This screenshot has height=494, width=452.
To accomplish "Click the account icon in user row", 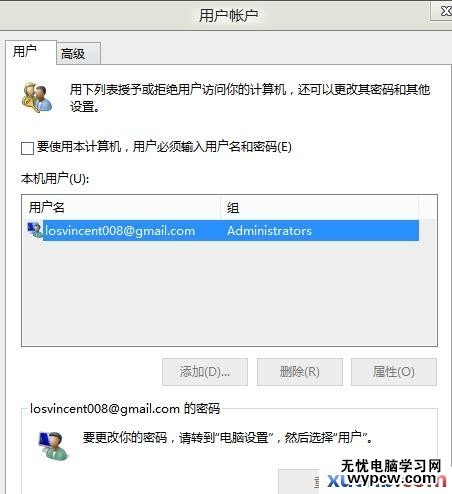I will pyautogui.click(x=35, y=230).
